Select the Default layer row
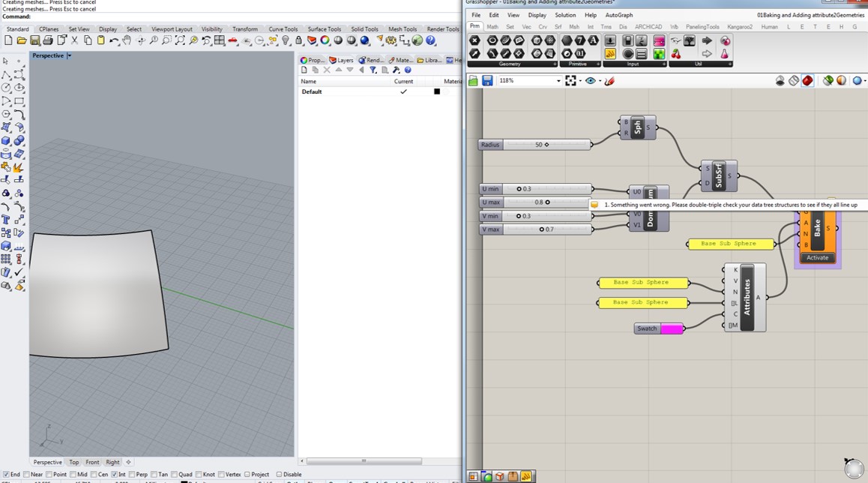Image resolution: width=868 pixels, height=483 pixels. (x=380, y=91)
